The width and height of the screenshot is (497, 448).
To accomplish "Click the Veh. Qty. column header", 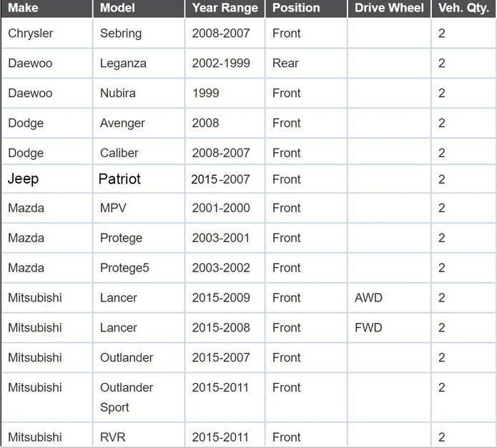I will [x=463, y=9].
